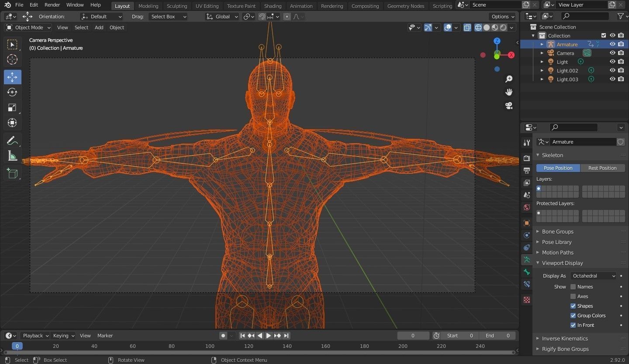Switch to the Geometry Nodes workspace tab
The height and width of the screenshot is (364, 629).
click(x=405, y=6)
